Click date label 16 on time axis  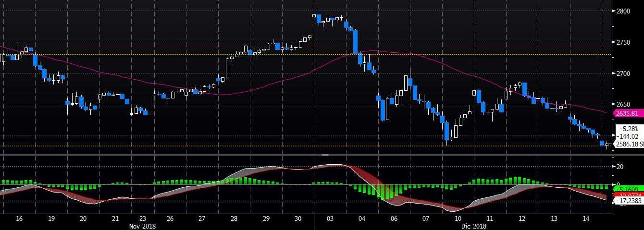point(19,218)
